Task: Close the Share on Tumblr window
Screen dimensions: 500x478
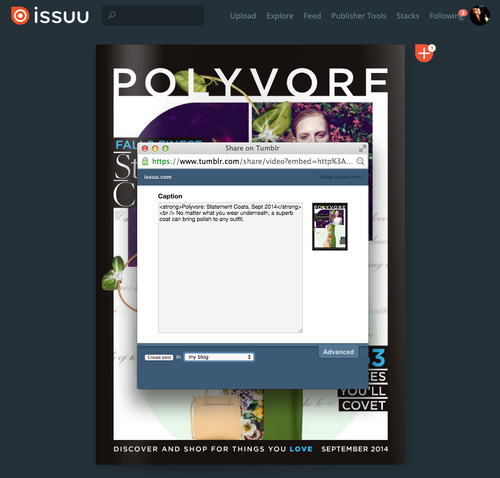Action: [x=145, y=148]
